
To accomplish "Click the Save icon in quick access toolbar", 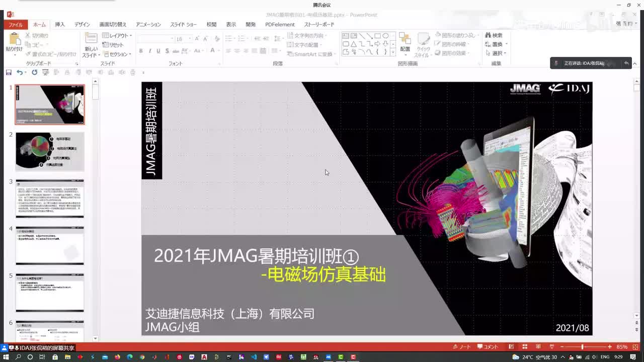I will point(9,72).
